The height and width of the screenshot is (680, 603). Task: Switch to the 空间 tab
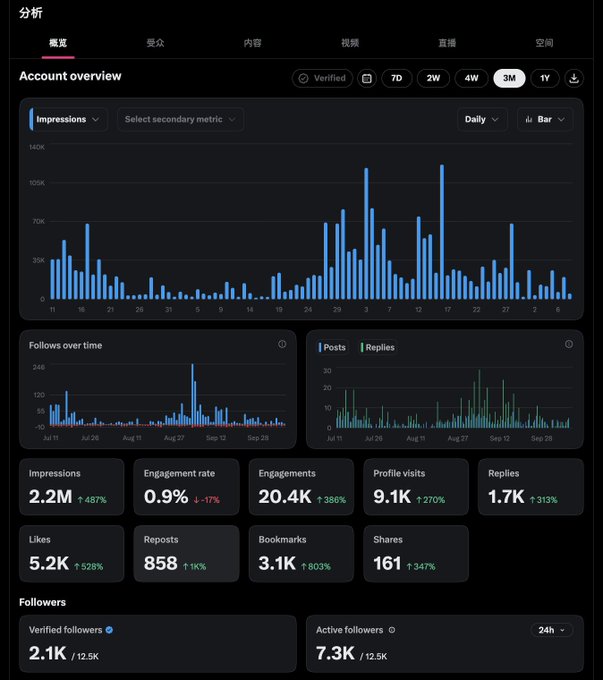[544, 43]
